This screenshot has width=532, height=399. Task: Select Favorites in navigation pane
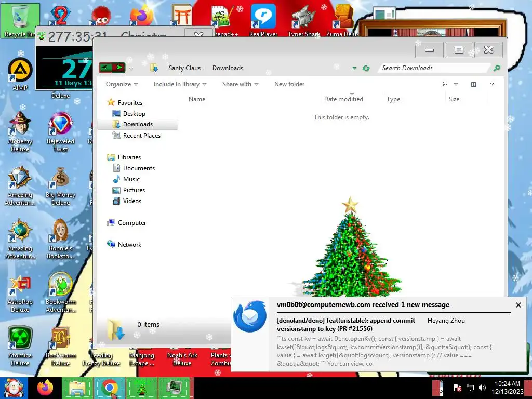[130, 102]
